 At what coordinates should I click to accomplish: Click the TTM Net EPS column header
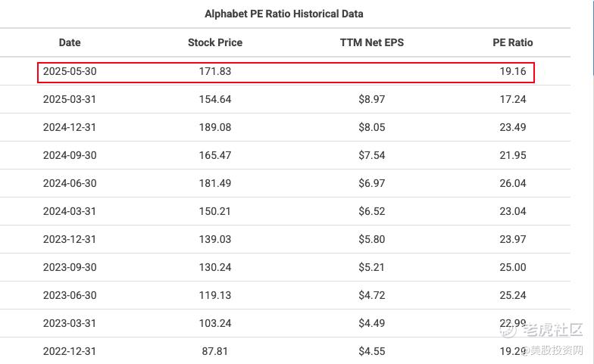click(371, 42)
